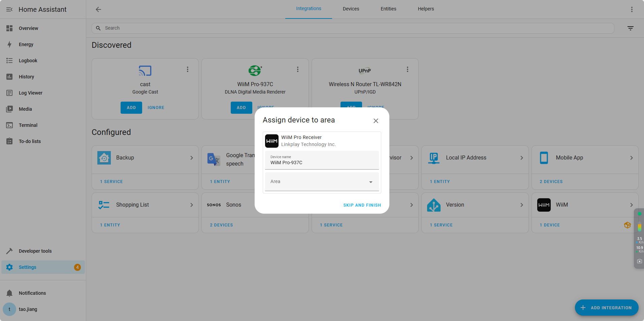This screenshot has height=321, width=644.
Task: Open 1 ENTITY link under Local IP Address
Action: 440,182
